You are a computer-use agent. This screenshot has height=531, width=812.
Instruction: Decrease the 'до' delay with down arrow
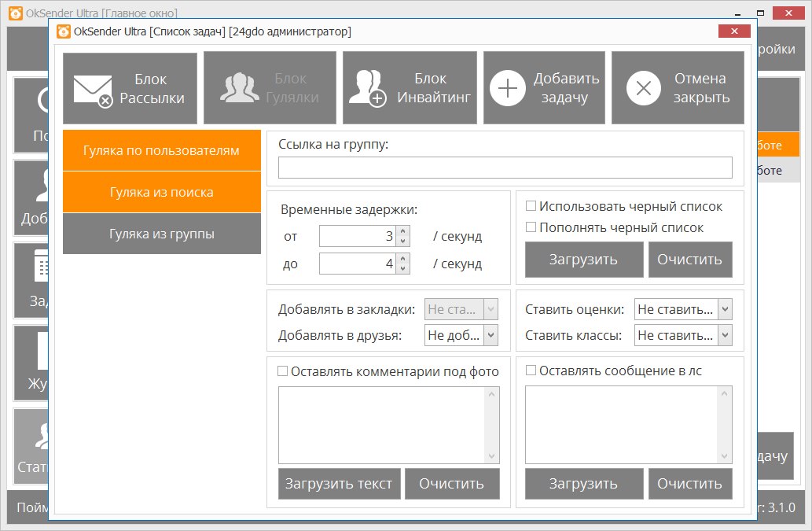403,268
